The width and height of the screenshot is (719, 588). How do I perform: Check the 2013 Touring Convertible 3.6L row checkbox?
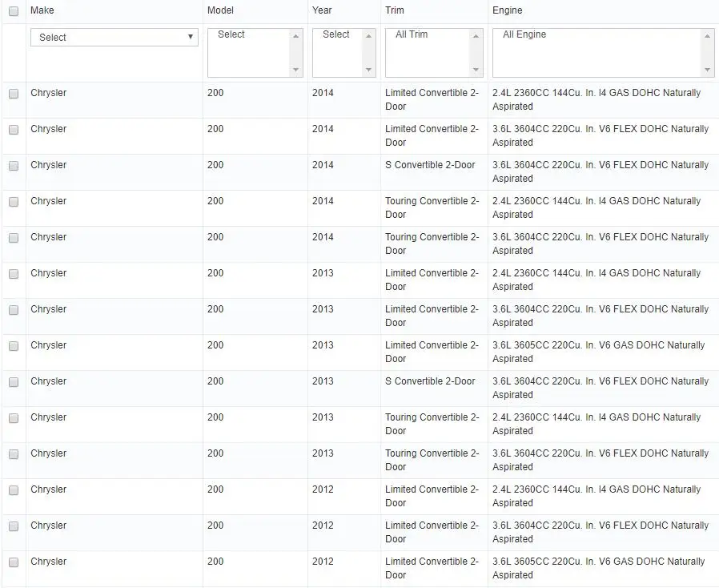tap(14, 454)
